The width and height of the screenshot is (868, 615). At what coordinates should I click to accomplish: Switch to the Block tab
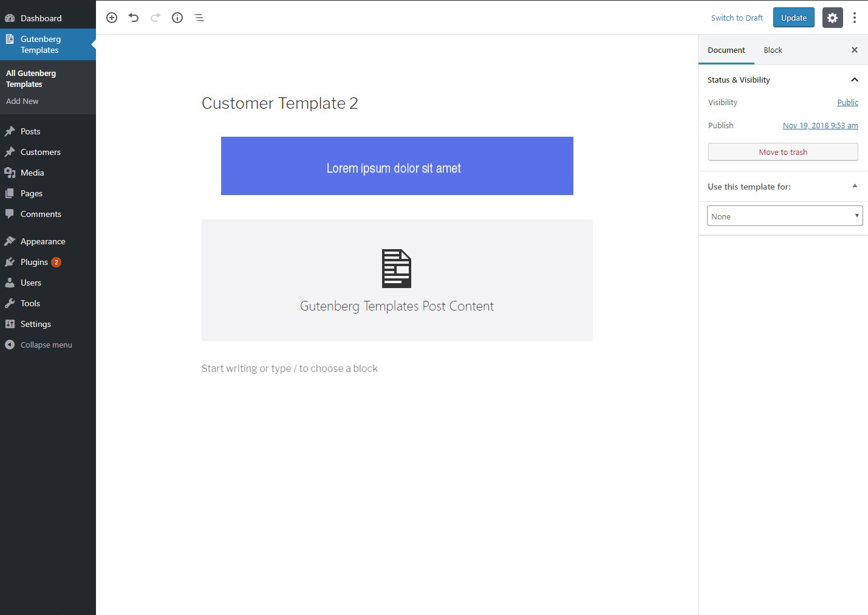point(773,50)
